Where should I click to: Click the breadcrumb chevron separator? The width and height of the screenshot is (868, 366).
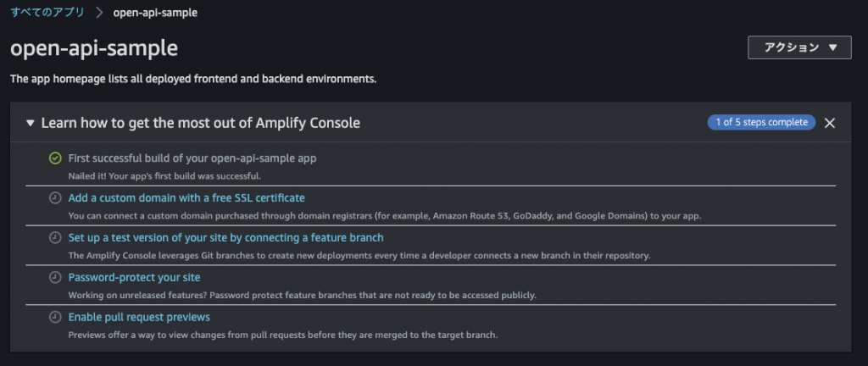tap(99, 13)
